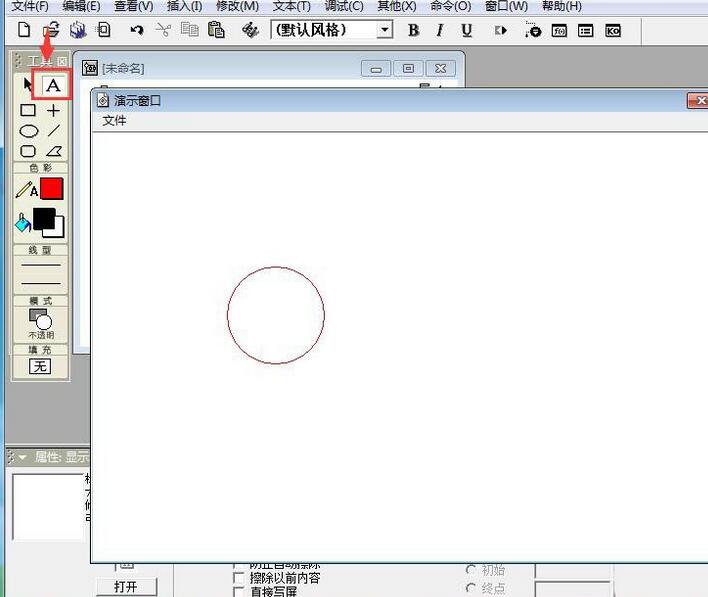Image resolution: width=708 pixels, height=597 pixels.
Task: Open the 不透明 mode selector
Action: (x=40, y=321)
